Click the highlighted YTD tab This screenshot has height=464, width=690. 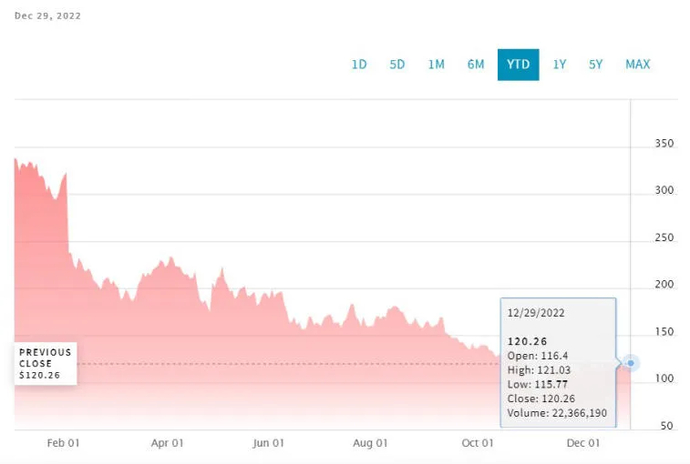[518, 65]
